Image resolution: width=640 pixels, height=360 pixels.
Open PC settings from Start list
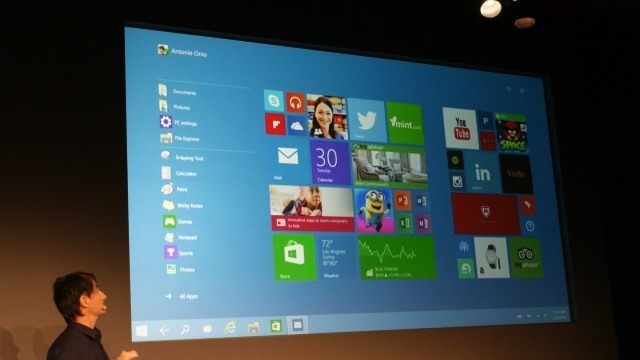click(178, 122)
